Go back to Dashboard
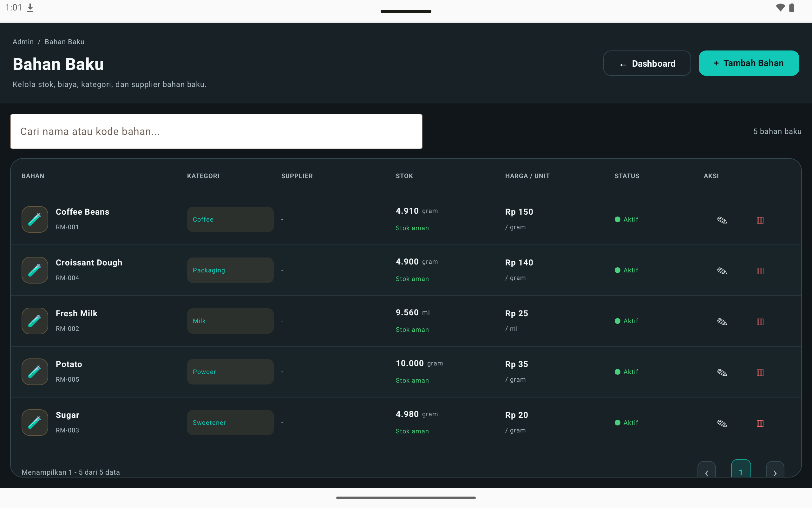The height and width of the screenshot is (508, 812). coord(647,63)
